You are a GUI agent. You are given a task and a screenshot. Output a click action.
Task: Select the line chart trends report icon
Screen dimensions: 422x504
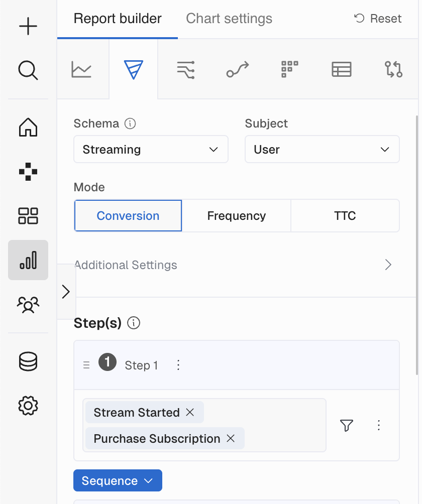(81, 69)
